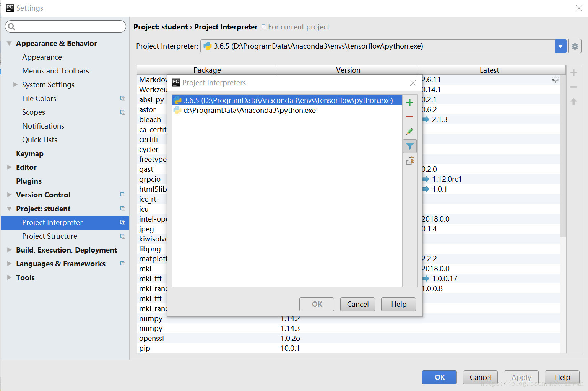Viewport: 588px width, 391px height.
Task: Click Cancel in Project Interpreters dialog
Action: 357,304
